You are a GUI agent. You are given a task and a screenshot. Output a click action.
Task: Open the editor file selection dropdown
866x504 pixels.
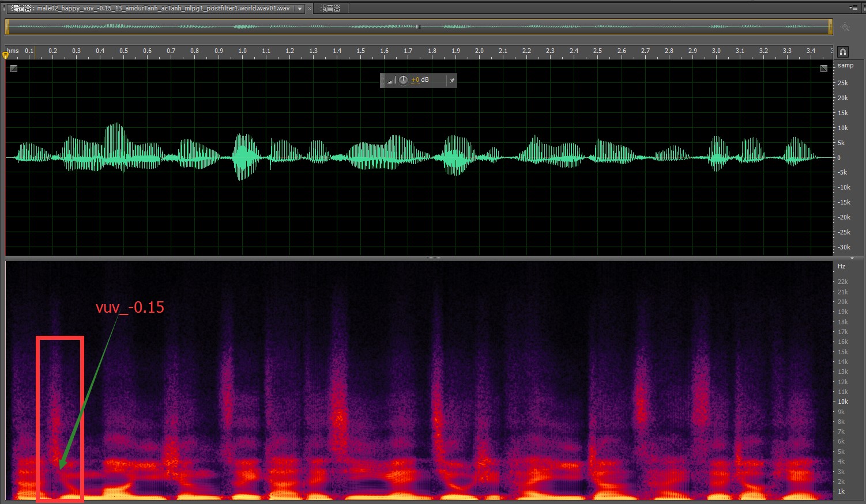click(x=300, y=9)
